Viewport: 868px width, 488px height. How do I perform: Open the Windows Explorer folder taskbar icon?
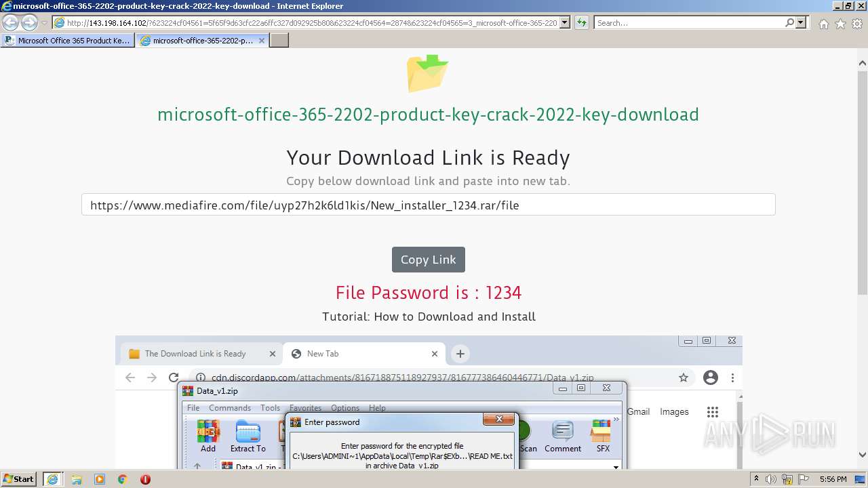pyautogui.click(x=77, y=479)
